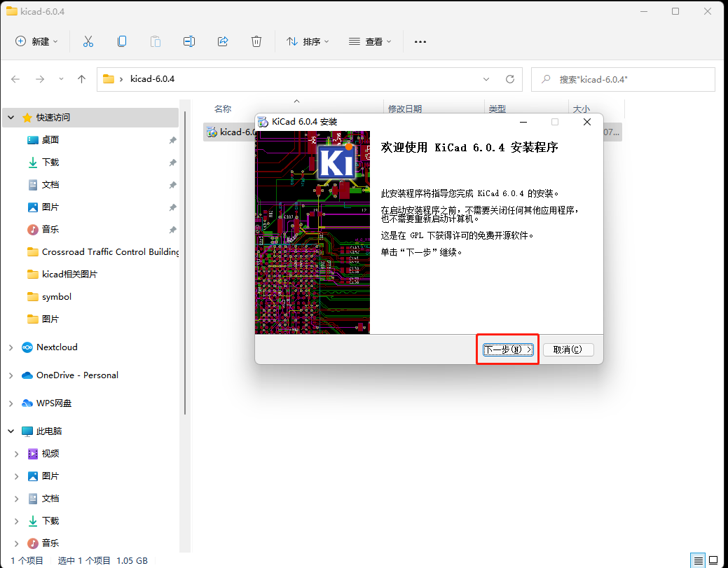Open kicad相关图片 folder

point(62,275)
